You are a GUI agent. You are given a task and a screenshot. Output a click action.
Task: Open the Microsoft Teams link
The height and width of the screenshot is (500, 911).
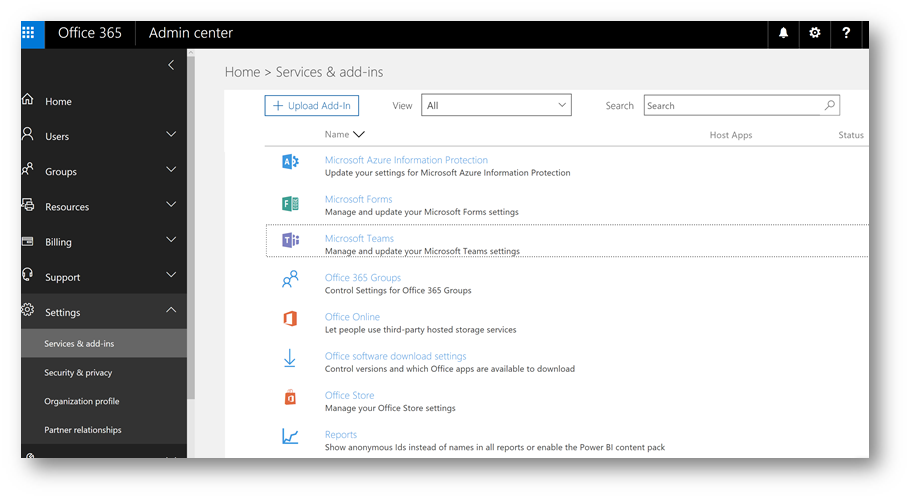pos(359,239)
